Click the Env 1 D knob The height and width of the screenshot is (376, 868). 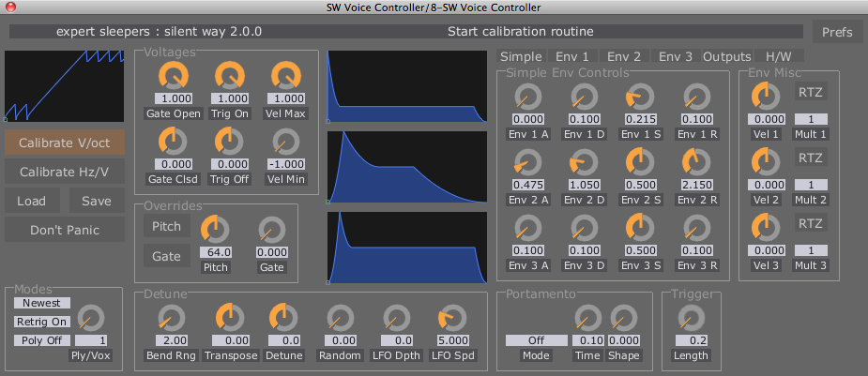[585, 97]
